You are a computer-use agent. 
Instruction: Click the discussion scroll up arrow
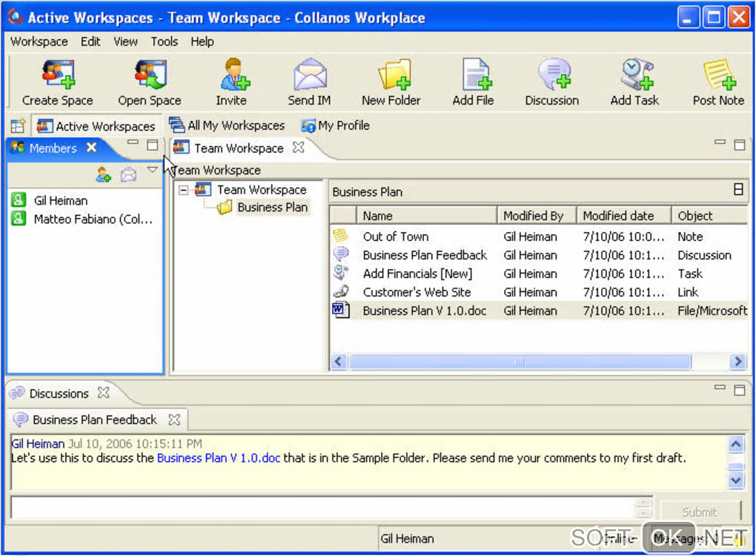pos(736,444)
